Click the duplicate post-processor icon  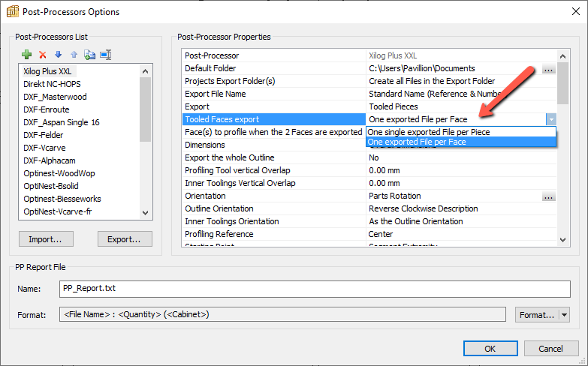tap(89, 55)
